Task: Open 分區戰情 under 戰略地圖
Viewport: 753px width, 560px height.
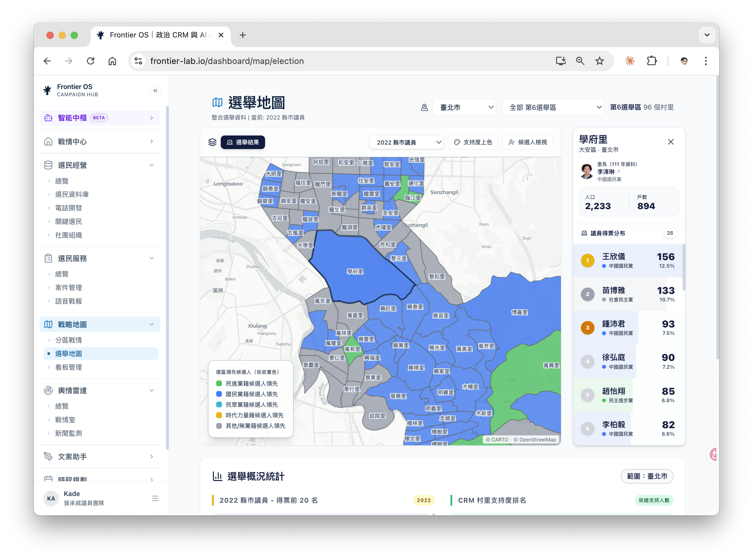Action: pos(69,340)
